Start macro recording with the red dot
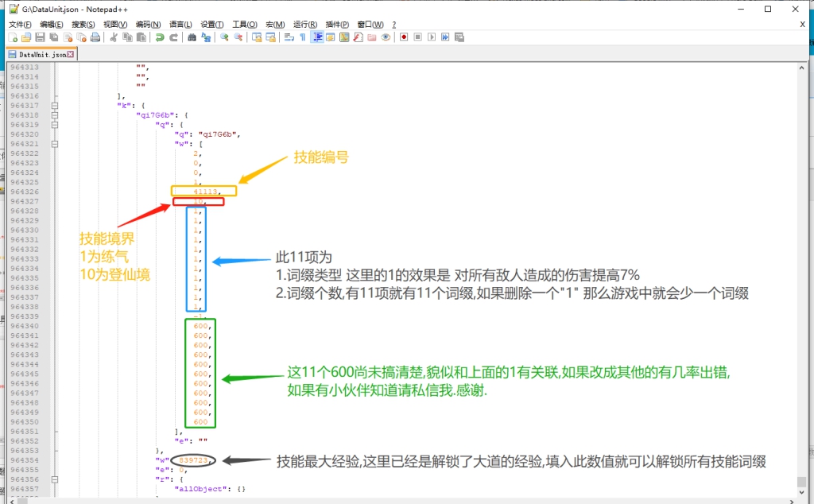 (404, 37)
